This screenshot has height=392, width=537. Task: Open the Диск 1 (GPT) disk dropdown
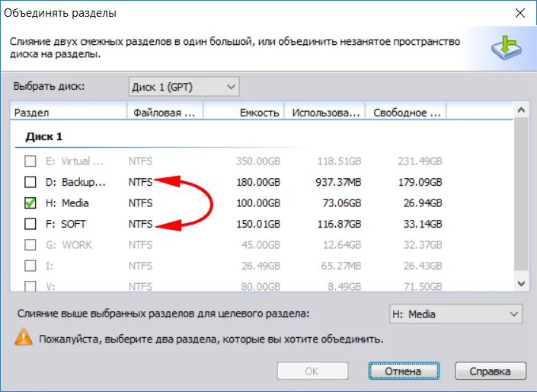pyautogui.click(x=184, y=87)
